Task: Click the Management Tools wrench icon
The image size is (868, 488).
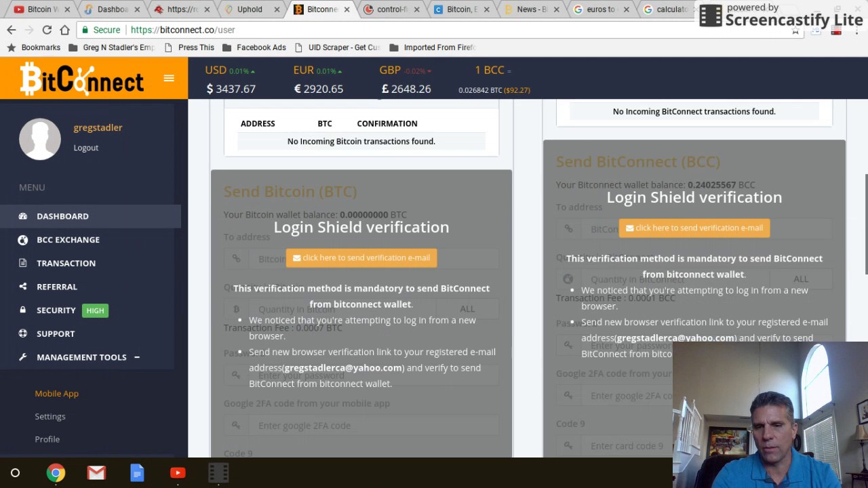Action: pyautogui.click(x=23, y=357)
